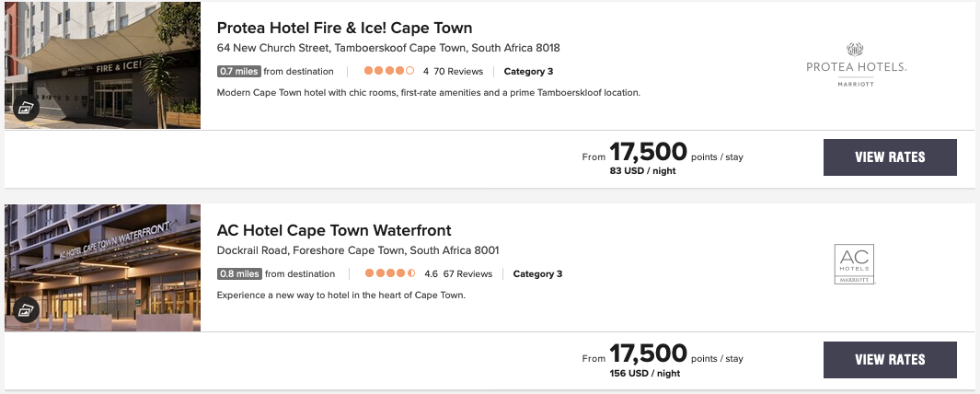Read the 70 Reviews for Protea Hotel

click(x=458, y=71)
